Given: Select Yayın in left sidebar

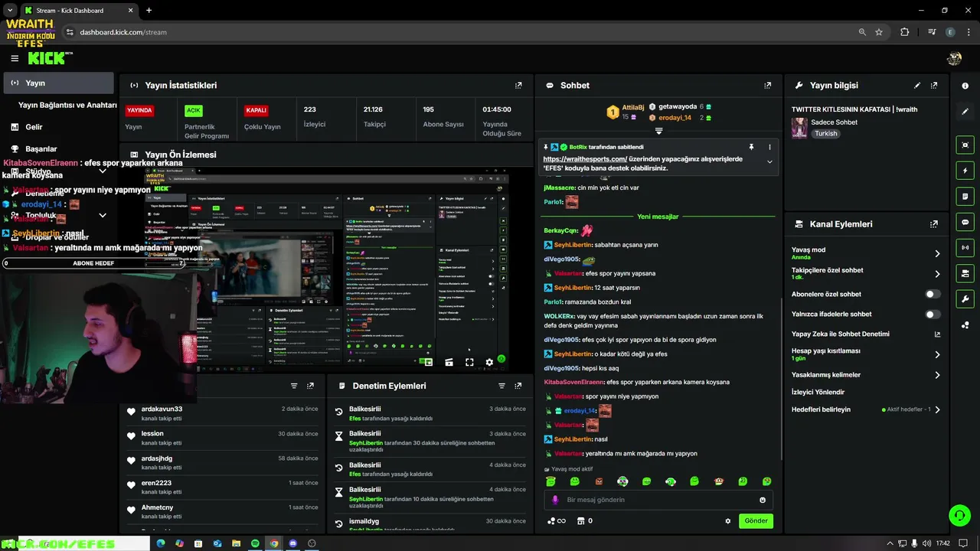Looking at the screenshot, I should [57, 83].
